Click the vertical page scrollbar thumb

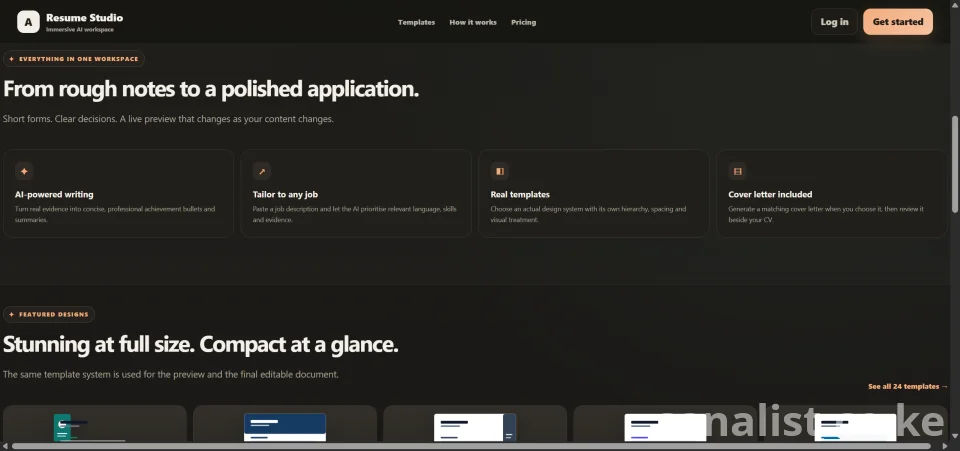point(955,164)
